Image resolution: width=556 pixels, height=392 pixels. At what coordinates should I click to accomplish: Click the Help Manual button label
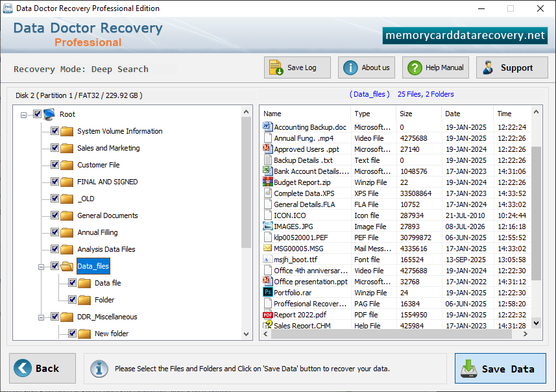[444, 67]
